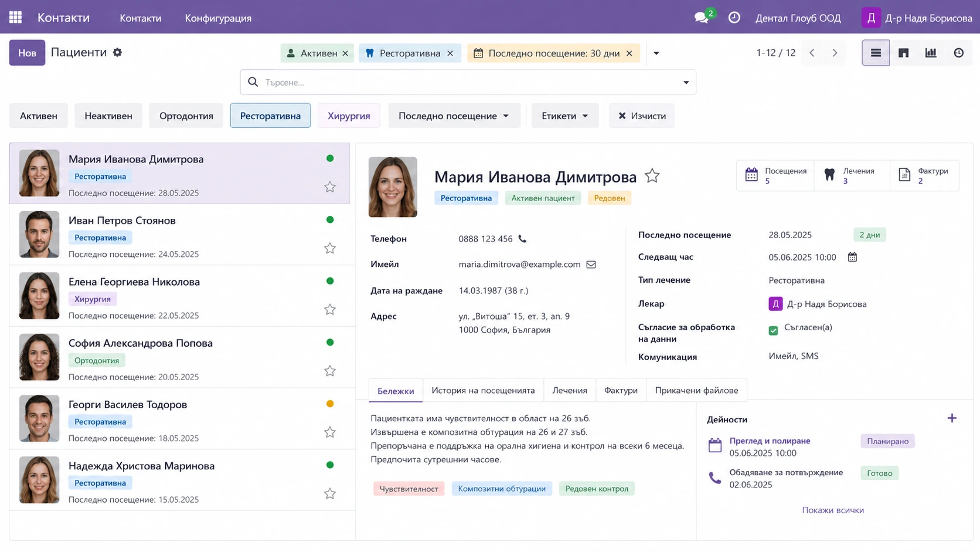This screenshot has width=980, height=552.
Task: Filter by Хирургия quick button
Action: coord(349,116)
